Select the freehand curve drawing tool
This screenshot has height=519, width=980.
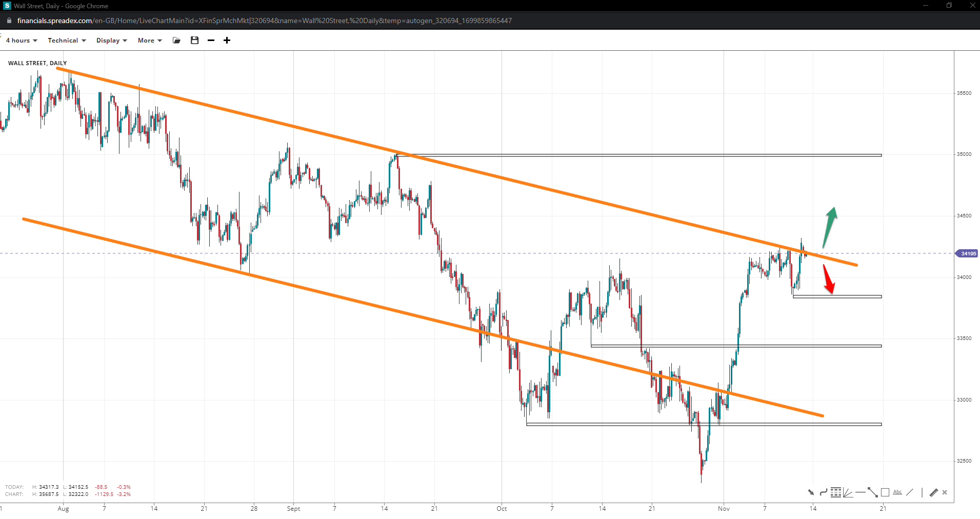coord(823,492)
